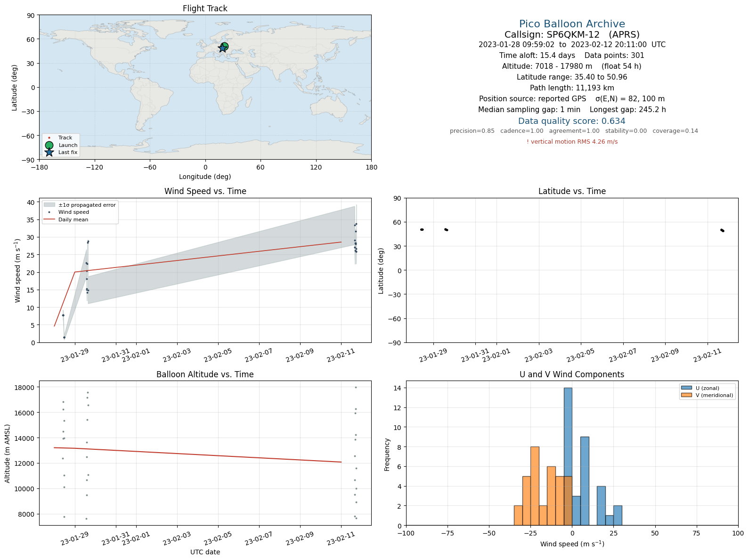Click the "U and V Wind Components" title

point(572,374)
